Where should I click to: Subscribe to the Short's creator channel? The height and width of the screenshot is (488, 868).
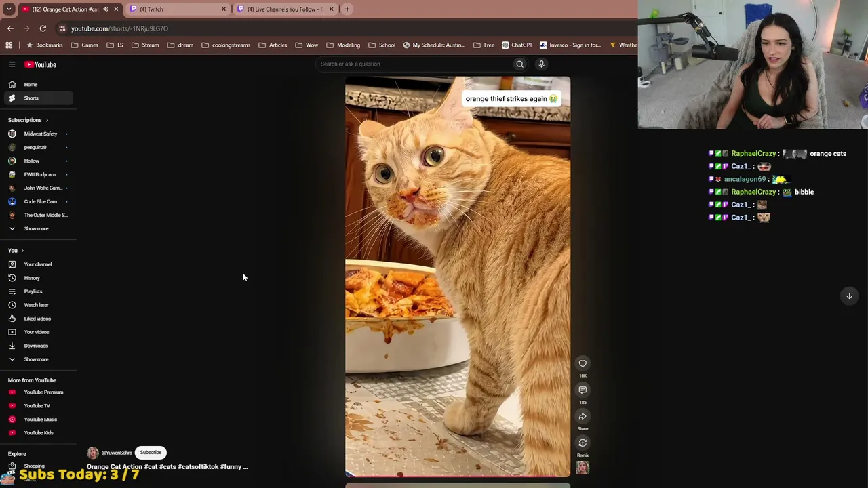pyautogui.click(x=151, y=453)
